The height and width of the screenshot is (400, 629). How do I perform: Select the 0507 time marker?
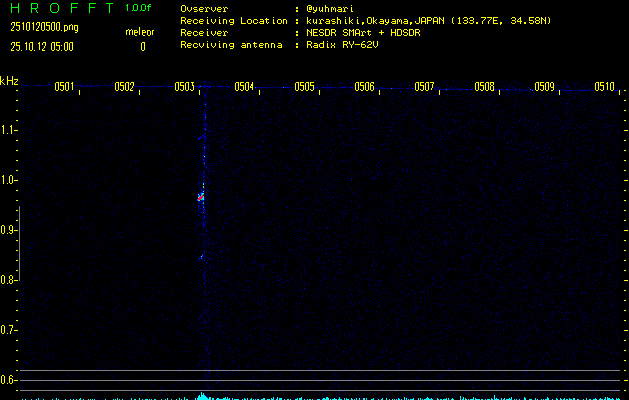(424, 87)
